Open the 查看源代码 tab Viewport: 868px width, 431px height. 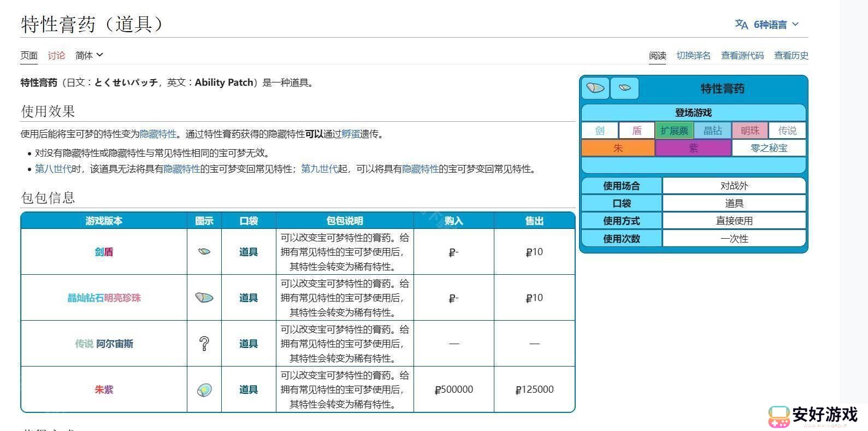(x=742, y=55)
